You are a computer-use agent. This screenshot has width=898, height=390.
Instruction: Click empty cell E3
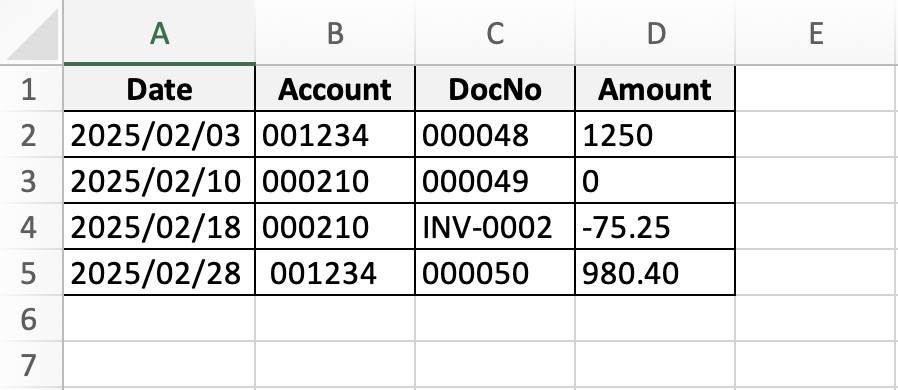[x=816, y=180]
